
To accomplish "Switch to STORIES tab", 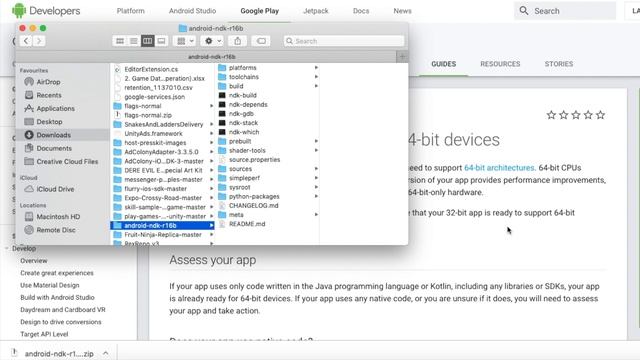I will (558, 64).
